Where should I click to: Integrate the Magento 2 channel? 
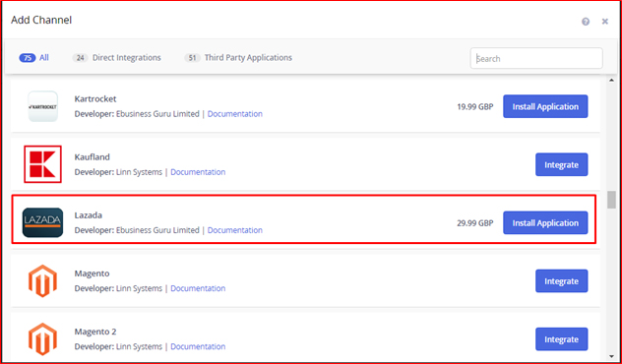561,339
